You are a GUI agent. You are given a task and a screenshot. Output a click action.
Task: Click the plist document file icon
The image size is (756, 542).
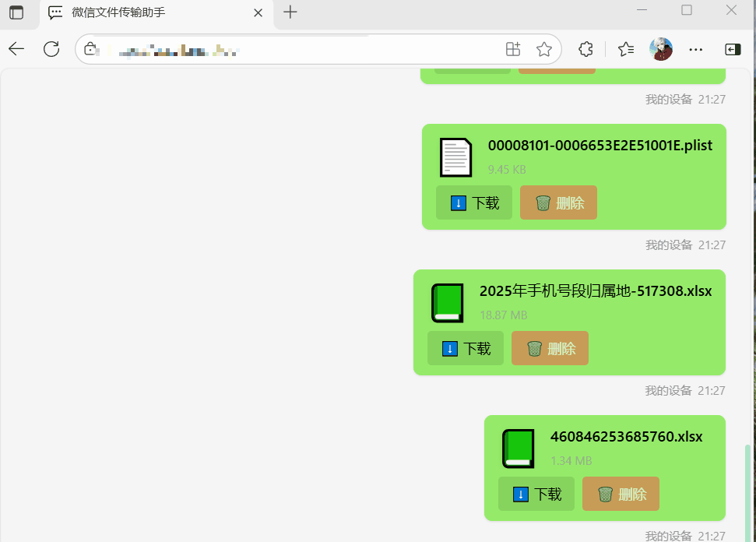coord(455,157)
